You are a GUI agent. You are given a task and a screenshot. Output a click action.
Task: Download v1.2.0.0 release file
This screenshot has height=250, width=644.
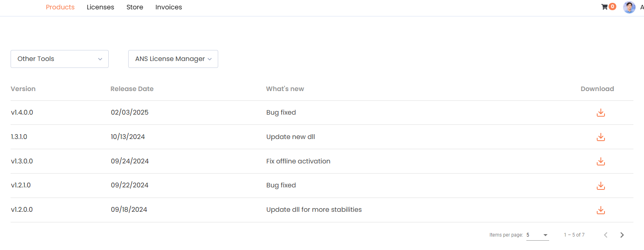[x=600, y=210]
